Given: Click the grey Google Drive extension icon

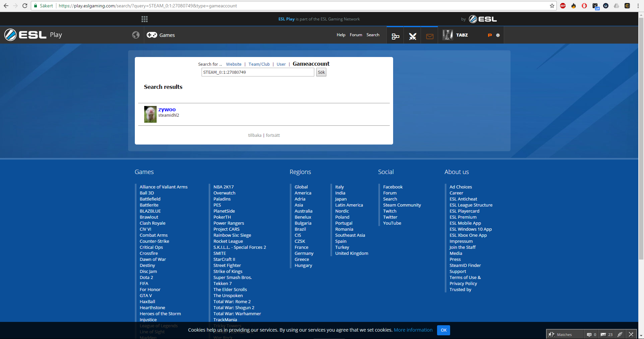Looking at the screenshot, I should pos(616,6).
